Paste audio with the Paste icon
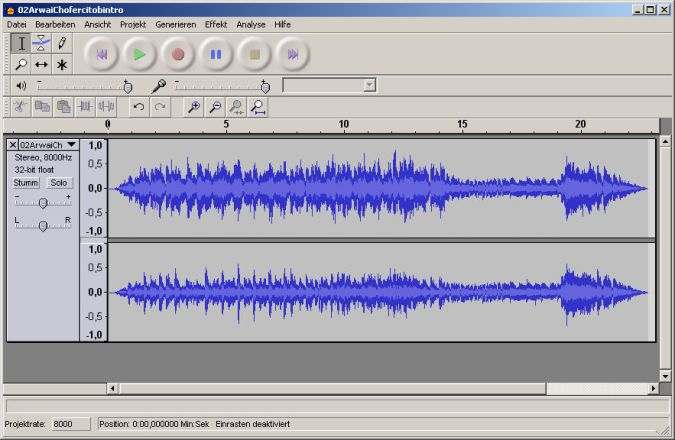 [x=63, y=107]
